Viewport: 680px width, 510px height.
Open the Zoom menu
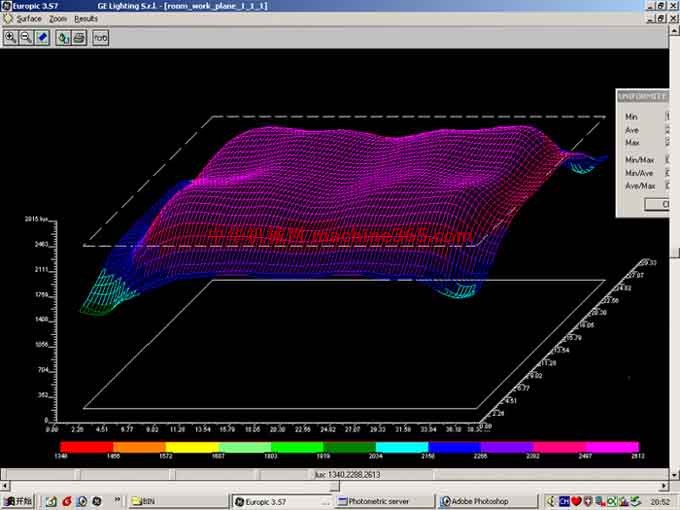coord(58,19)
